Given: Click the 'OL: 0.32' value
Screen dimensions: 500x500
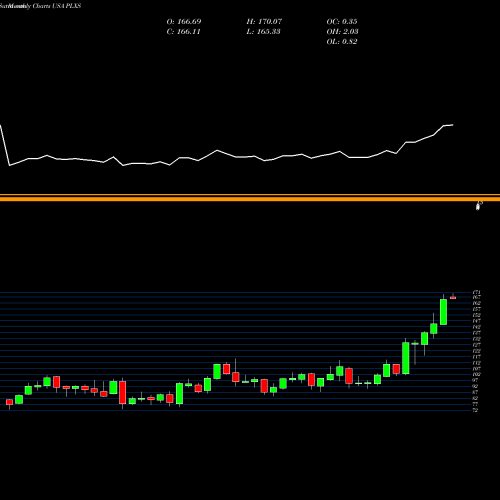Looking at the screenshot, I should point(342,42).
